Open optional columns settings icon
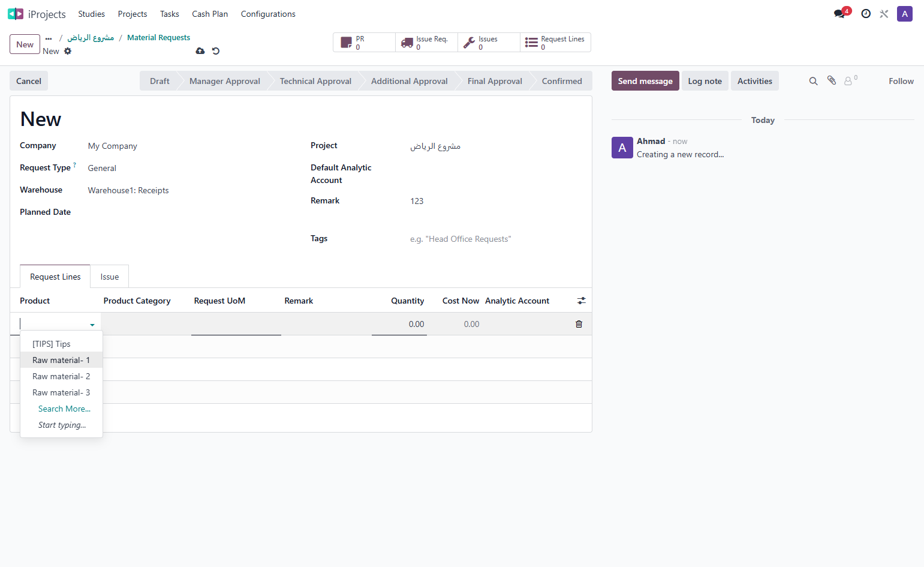Viewport: 924px width, 567px height. [581, 301]
